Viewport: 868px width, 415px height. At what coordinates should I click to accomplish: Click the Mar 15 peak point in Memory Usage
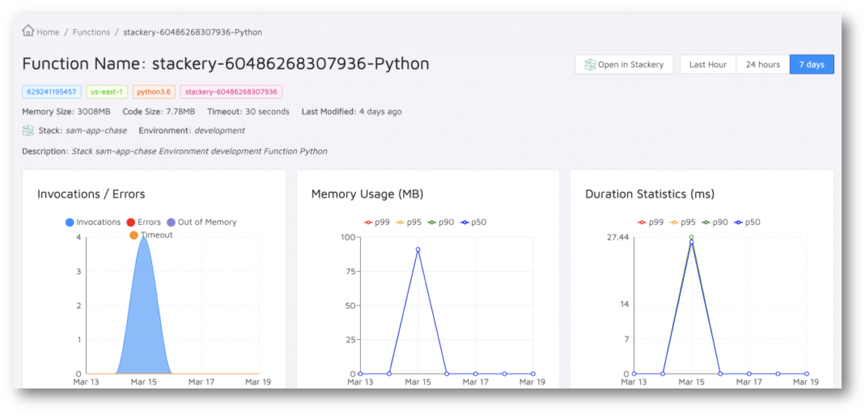(x=418, y=249)
